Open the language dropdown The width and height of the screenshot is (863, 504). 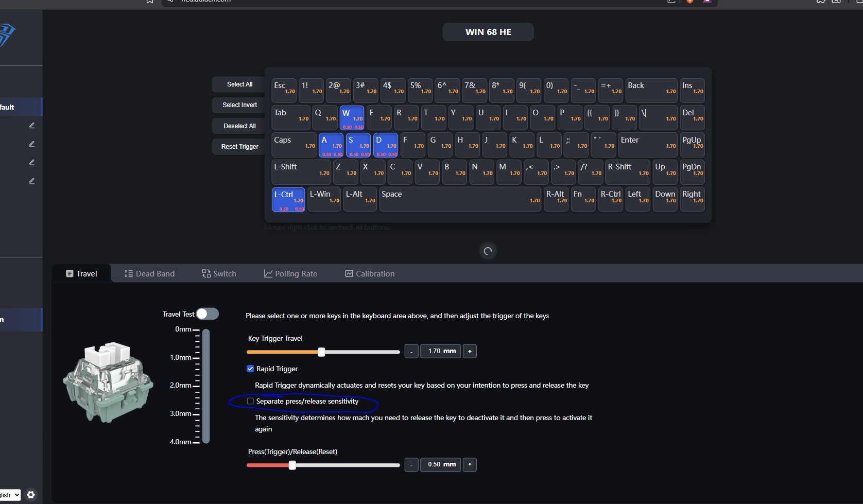10,495
